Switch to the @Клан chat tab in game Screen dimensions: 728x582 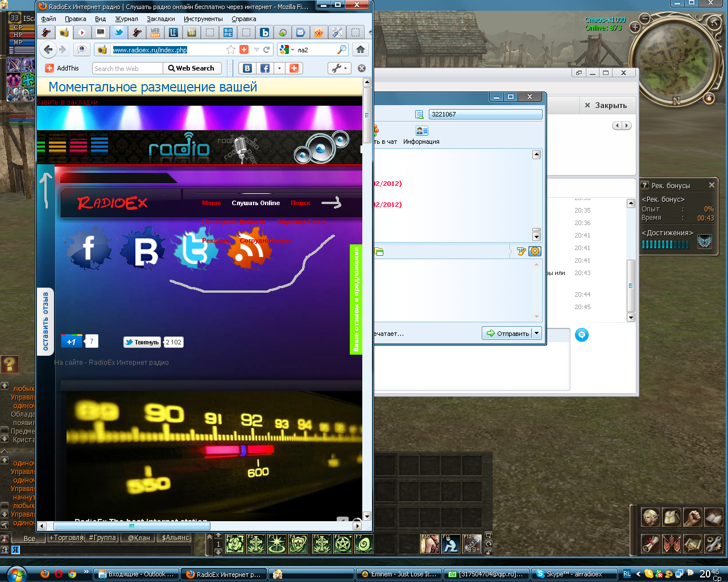pyautogui.click(x=139, y=538)
